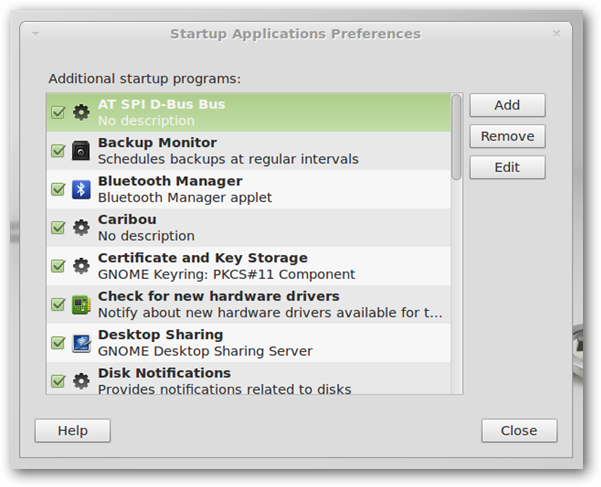601x487 pixels.
Task: Toggle Certificate and Key Storage checkbox
Action: coord(58,266)
